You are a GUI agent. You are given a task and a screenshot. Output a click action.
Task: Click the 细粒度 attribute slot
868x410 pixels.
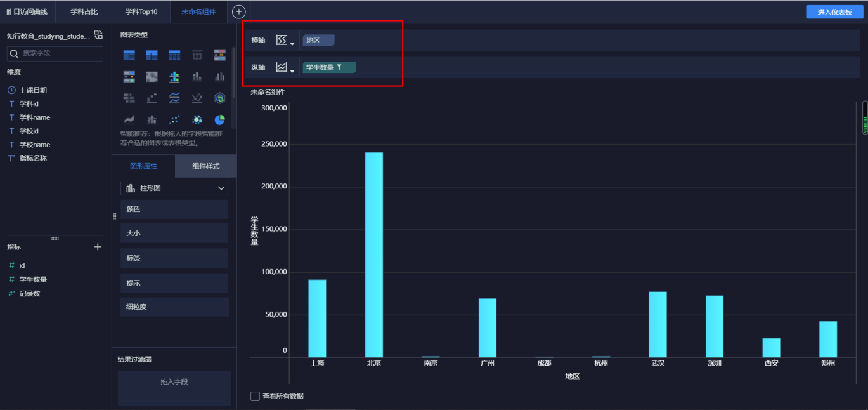click(x=174, y=307)
